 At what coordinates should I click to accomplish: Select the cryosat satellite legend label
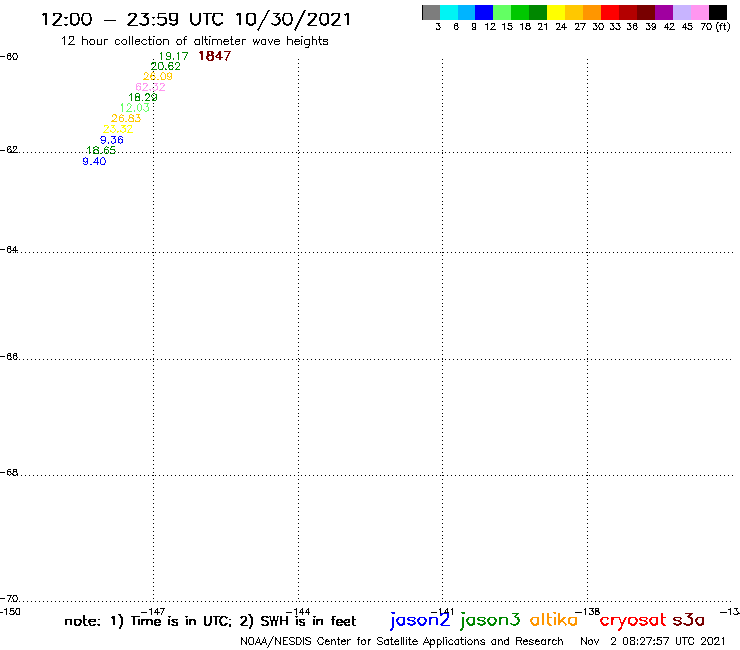(x=633, y=620)
